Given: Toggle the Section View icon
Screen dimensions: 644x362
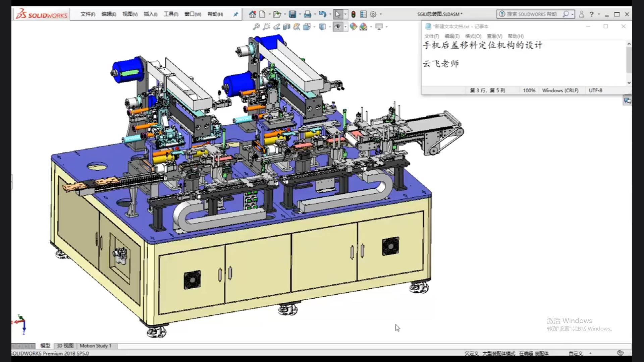Looking at the screenshot, I should click(x=286, y=26).
